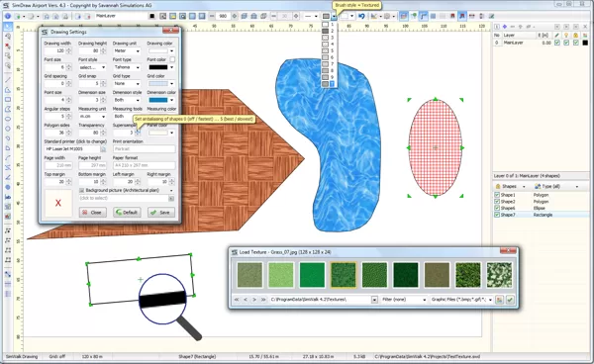Click the building icon in top toolbar
Viewport: 594px width, 364px height.
click(x=253, y=16)
